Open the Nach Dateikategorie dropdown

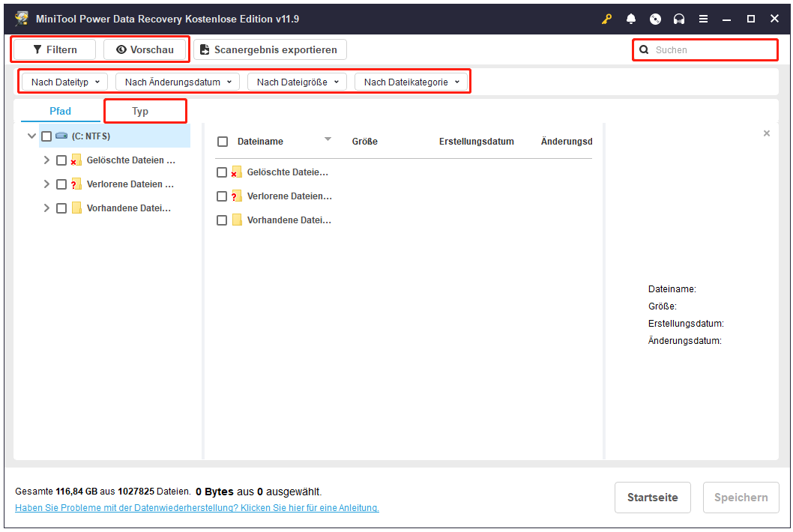tap(411, 82)
